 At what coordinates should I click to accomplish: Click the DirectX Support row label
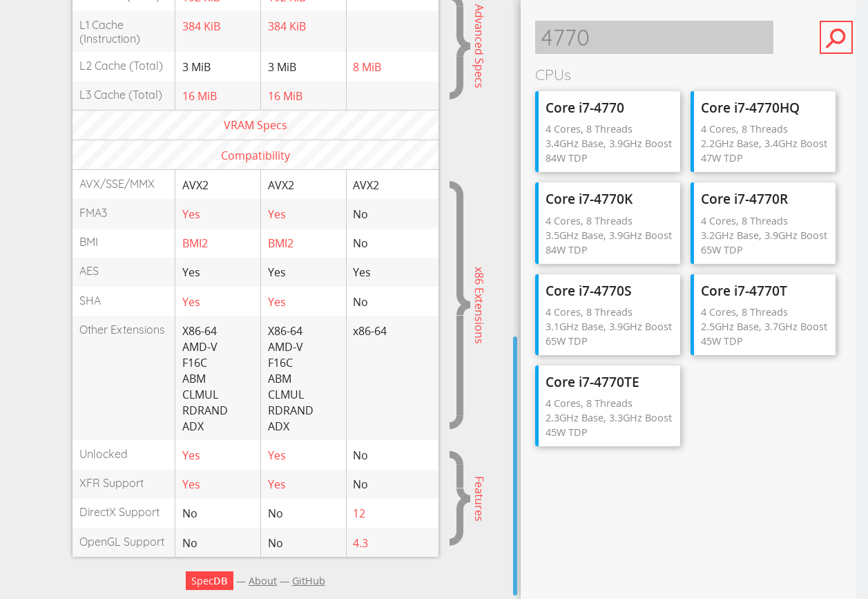(119, 512)
